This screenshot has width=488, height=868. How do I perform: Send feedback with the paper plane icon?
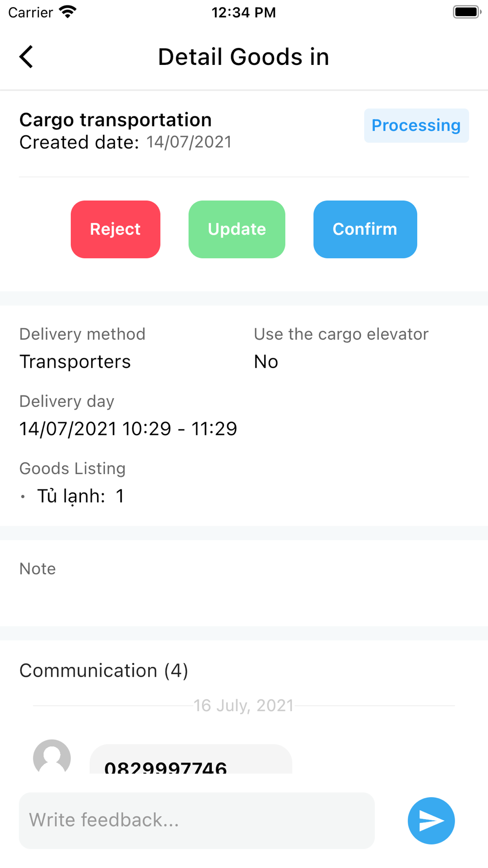coord(431,821)
